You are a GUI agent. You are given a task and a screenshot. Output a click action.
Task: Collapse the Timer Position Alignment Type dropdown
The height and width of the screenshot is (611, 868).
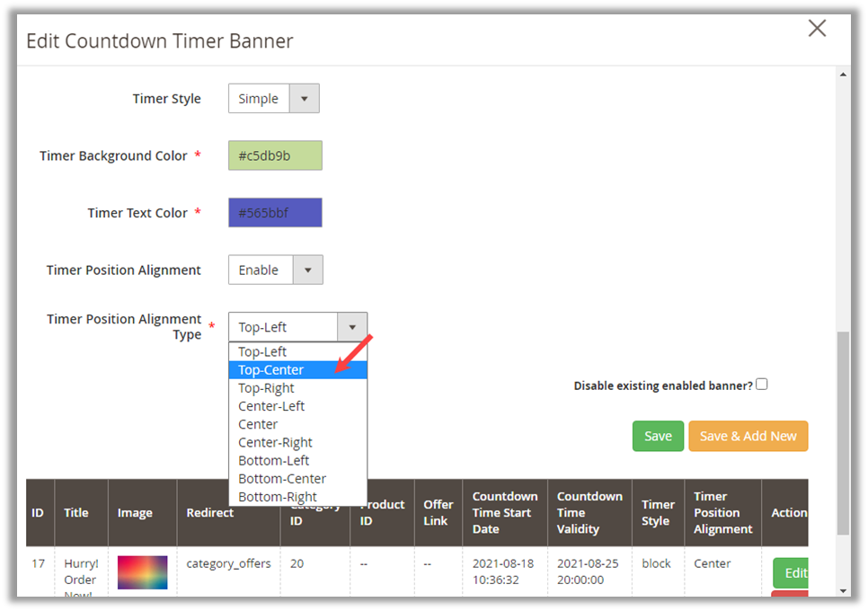point(351,327)
